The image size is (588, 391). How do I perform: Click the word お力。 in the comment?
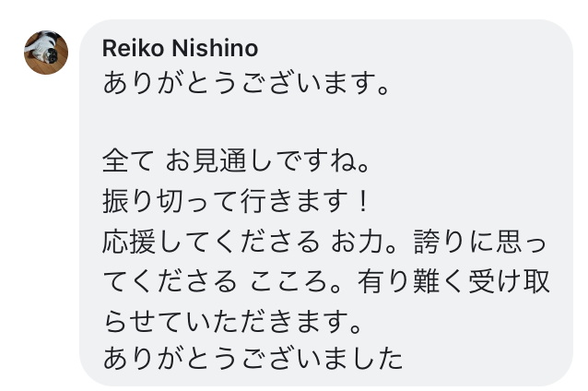365,240
